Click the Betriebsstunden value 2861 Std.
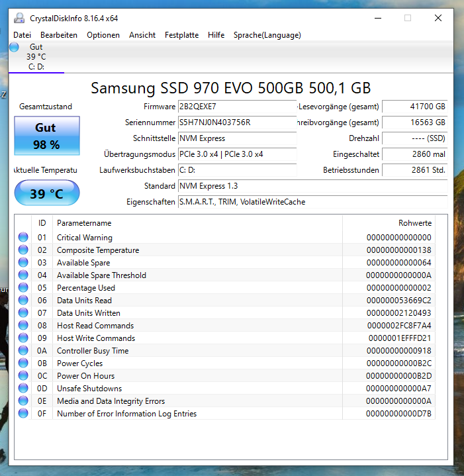Image resolution: width=464 pixels, height=476 pixels. pos(414,170)
